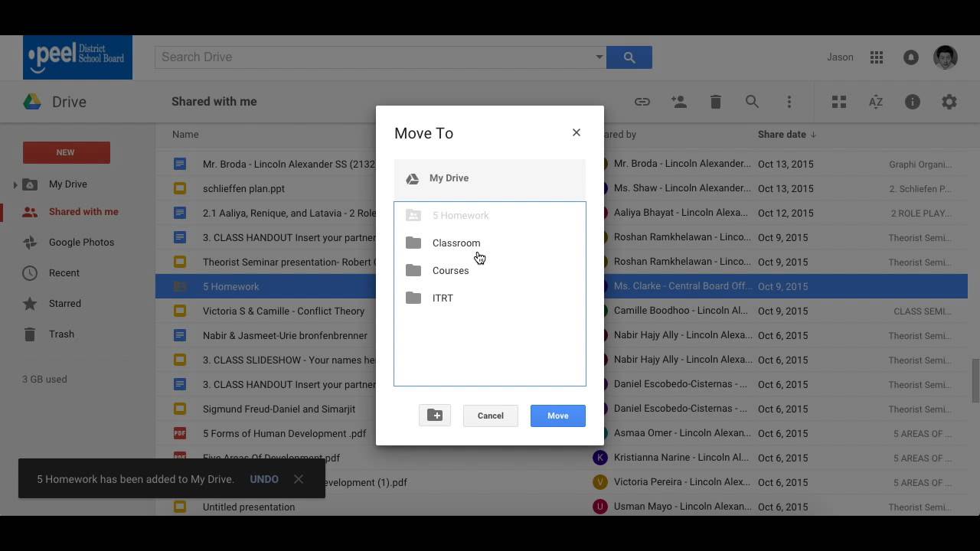Click the Jason account name

click(840, 57)
